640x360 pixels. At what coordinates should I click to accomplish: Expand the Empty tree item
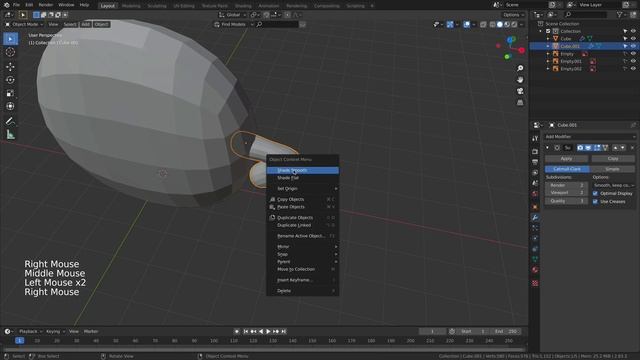(548, 54)
